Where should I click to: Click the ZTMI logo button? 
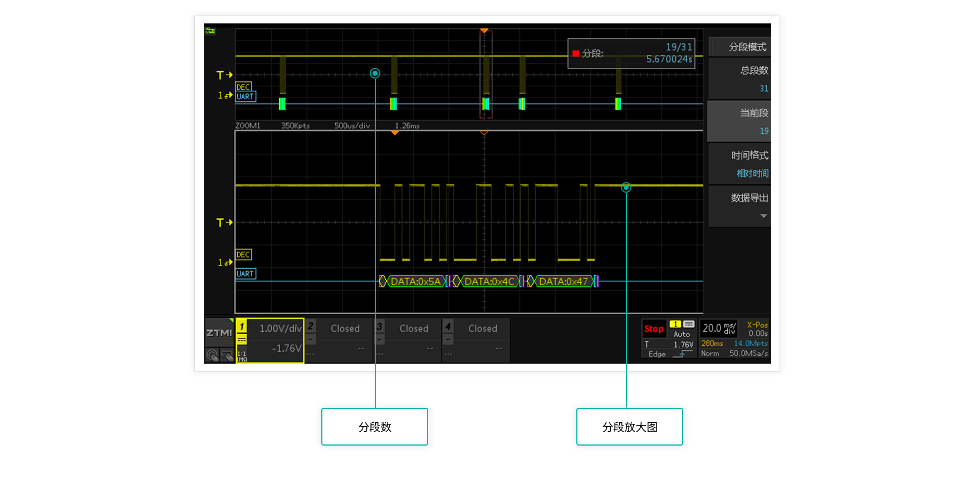click(x=219, y=333)
